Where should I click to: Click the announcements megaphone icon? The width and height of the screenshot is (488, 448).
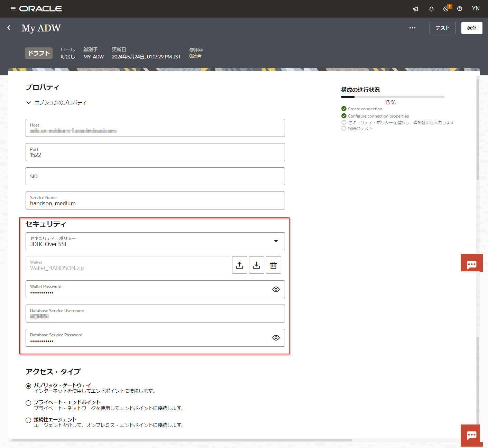click(415, 9)
